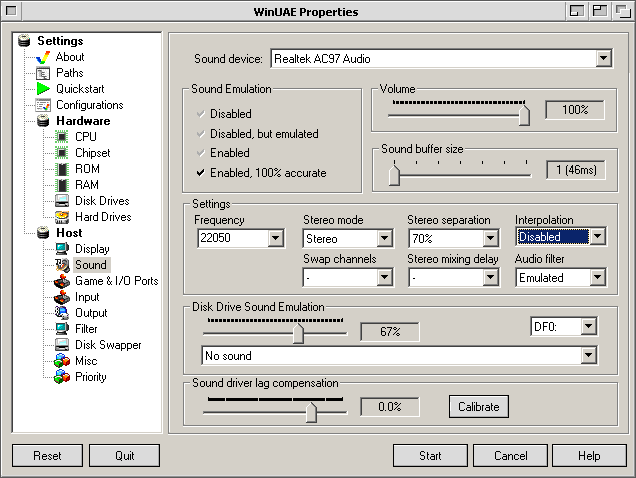Open the window system menu box
The width and height of the screenshot is (636, 478).
coord(11,11)
